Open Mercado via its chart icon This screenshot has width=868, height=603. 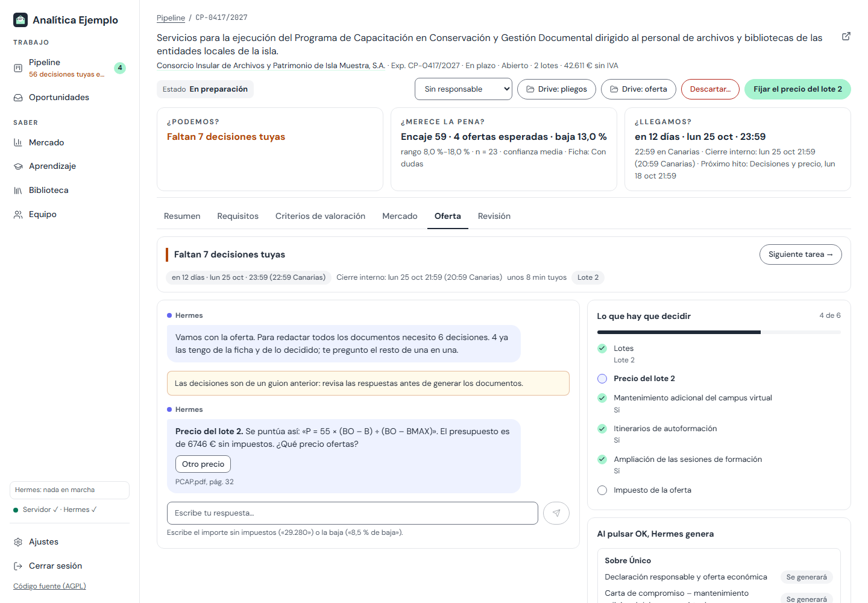pos(18,142)
